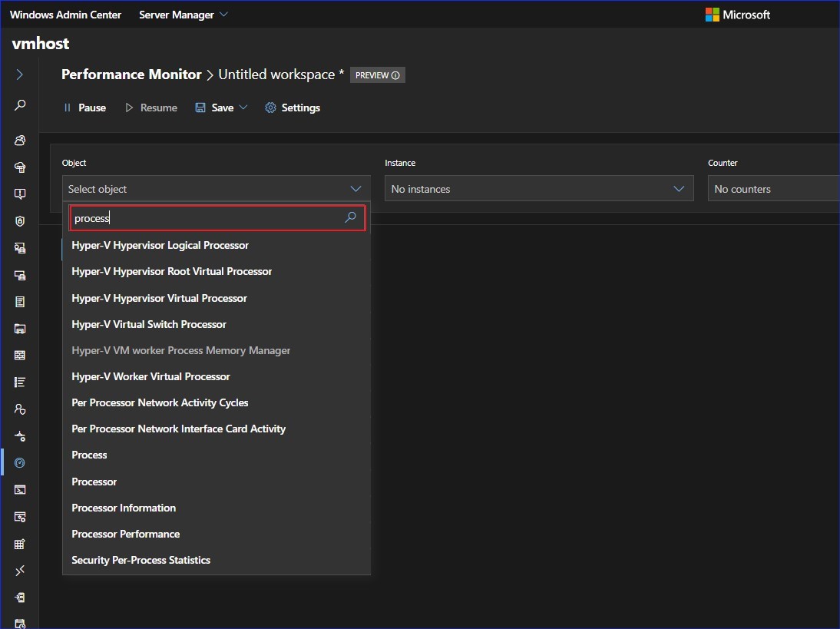Select the Performance Monitor gauge icon
Viewport: 840px width, 629px height.
pos(20,463)
